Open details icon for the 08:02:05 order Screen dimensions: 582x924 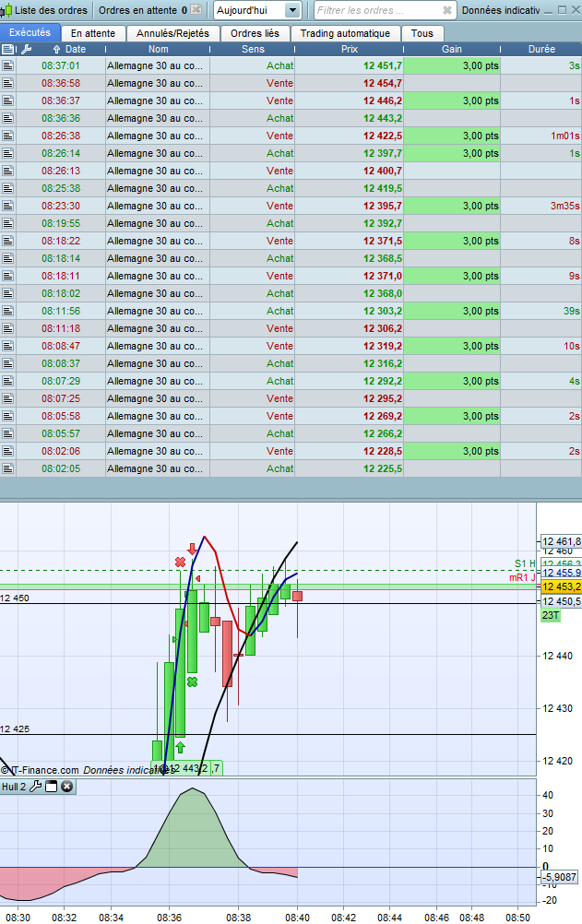click(x=7, y=468)
